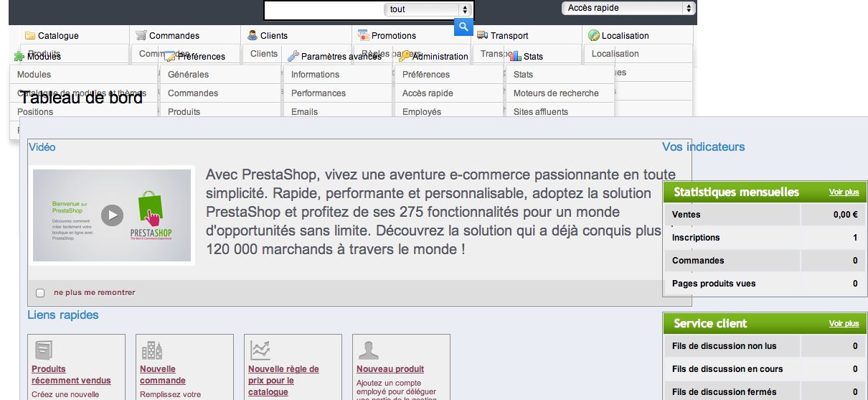The image size is (868, 400).
Task: Open the Préférences top menu icon
Action: (170, 56)
